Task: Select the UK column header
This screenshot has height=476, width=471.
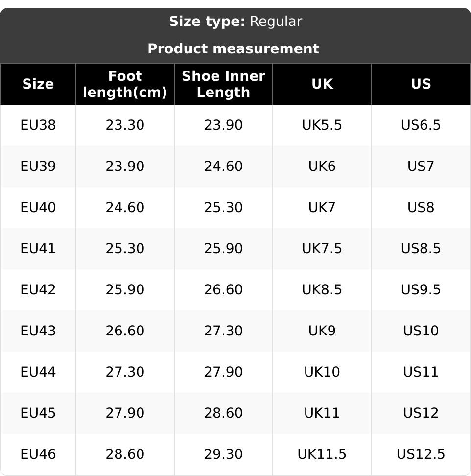Action: click(322, 84)
